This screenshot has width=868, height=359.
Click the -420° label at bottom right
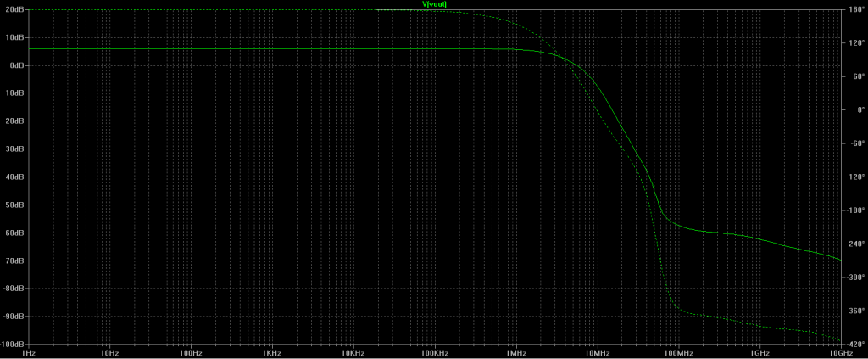854,344
